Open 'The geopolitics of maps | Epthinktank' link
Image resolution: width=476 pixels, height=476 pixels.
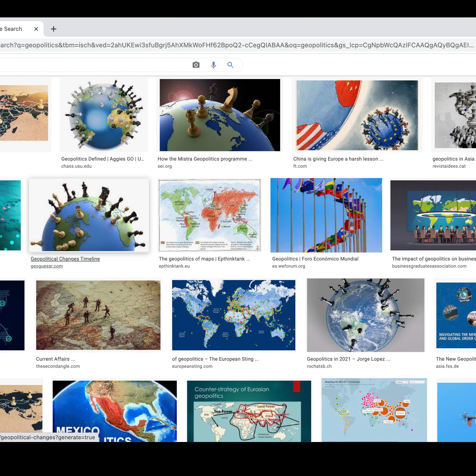(204, 259)
